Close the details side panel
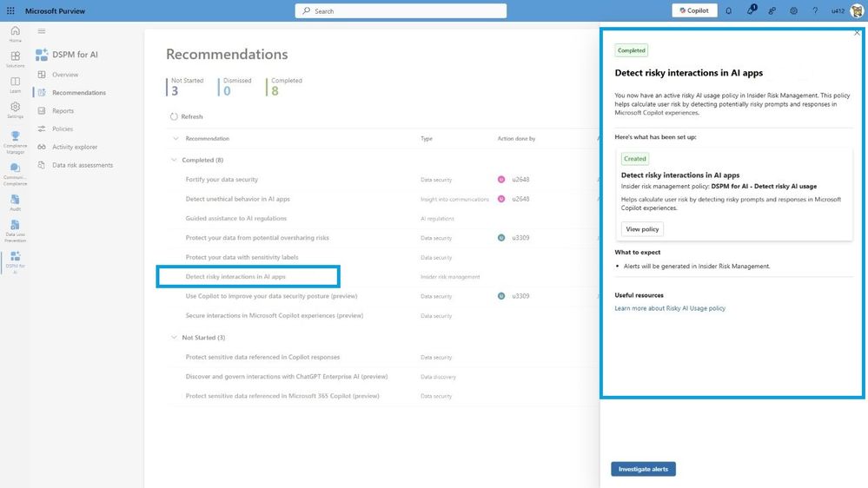Screen dimensions: 868x488 857,33
